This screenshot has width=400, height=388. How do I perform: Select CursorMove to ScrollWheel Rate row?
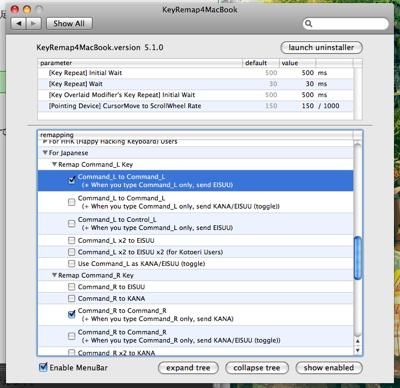[x=195, y=106]
